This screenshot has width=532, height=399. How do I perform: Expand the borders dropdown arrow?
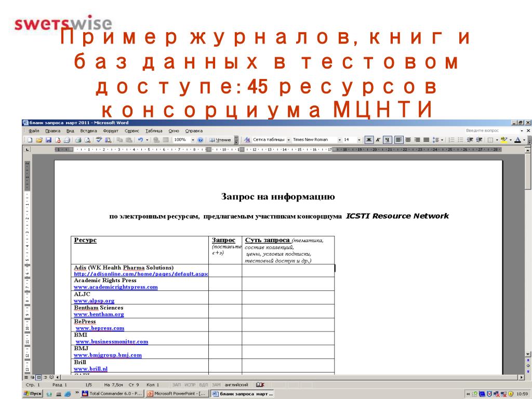497,140
